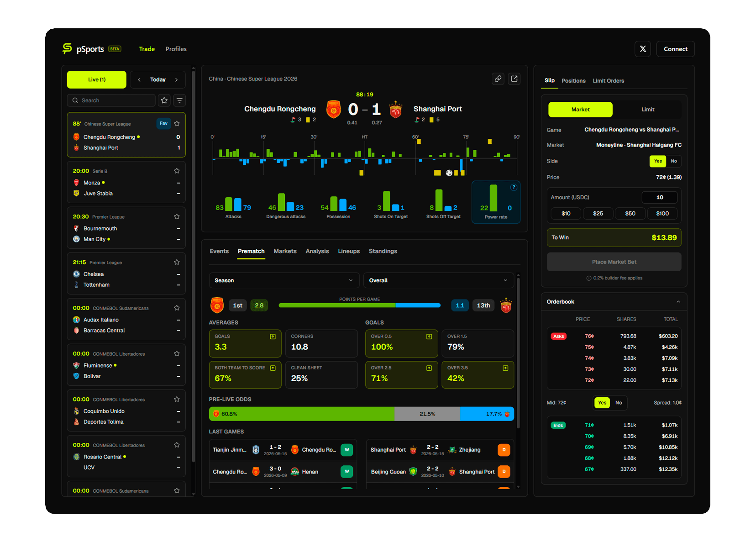Click the Shanghai Port crest by the score

coord(395,110)
